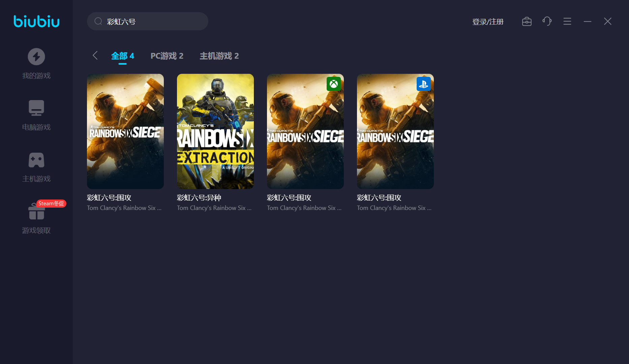Open the toolbox icon in header

click(x=527, y=22)
